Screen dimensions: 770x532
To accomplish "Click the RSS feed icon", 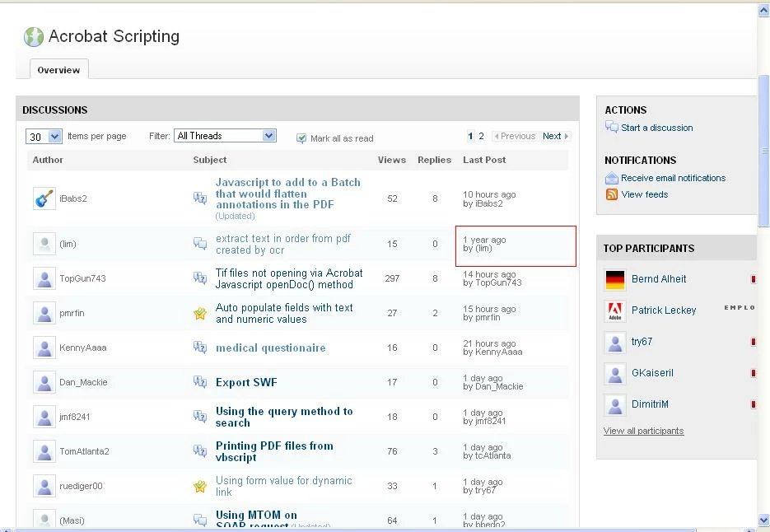I will tap(611, 194).
